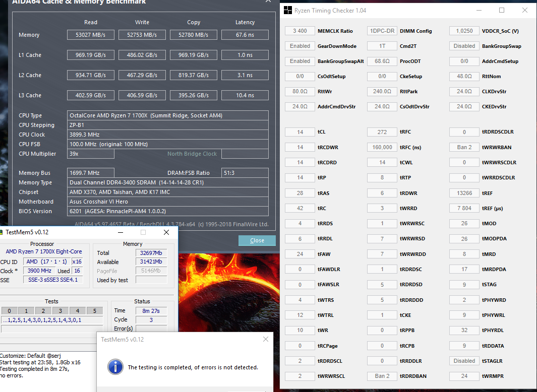This screenshot has width=537, height=392.
Task: Minimize the Ryzen Timing Checker window
Action: point(479,10)
